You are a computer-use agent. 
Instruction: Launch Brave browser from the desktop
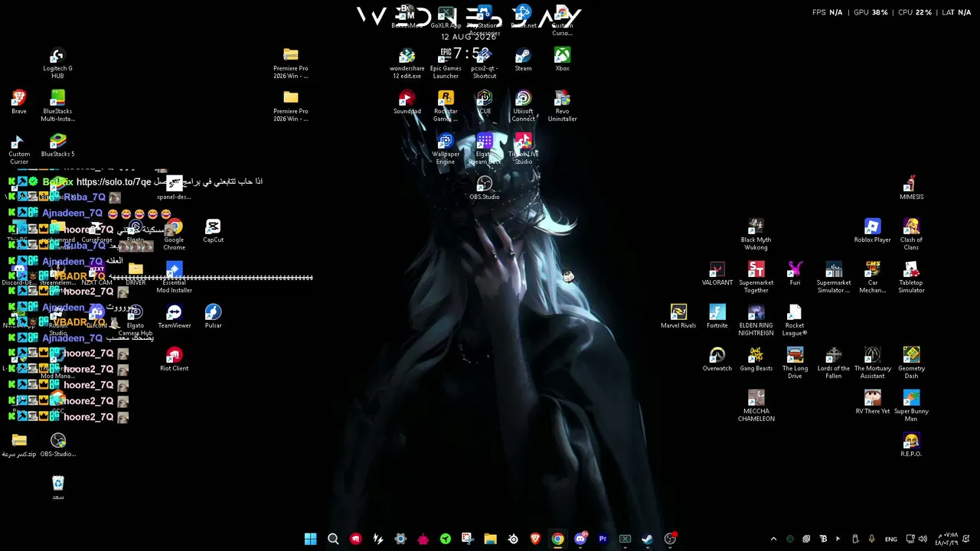[19, 103]
